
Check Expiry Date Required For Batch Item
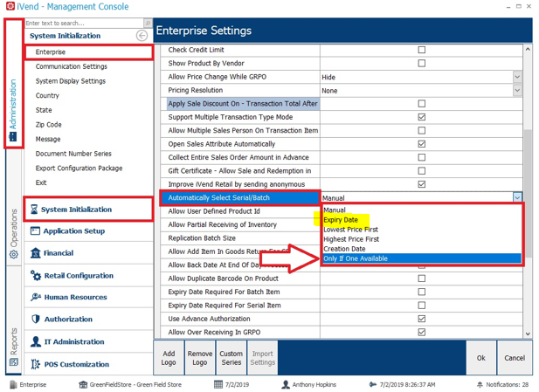421,292
